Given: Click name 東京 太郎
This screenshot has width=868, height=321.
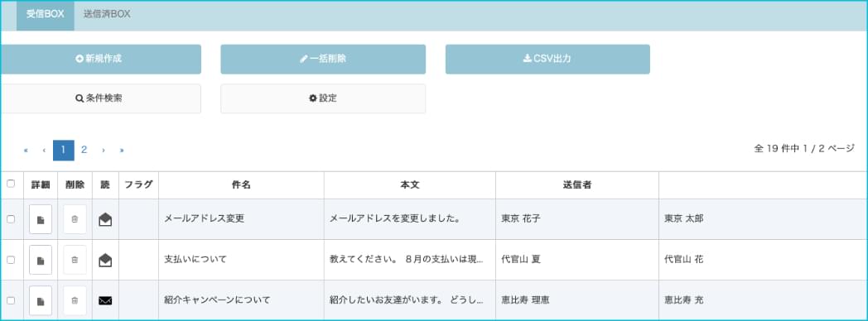Looking at the screenshot, I should click(683, 218).
